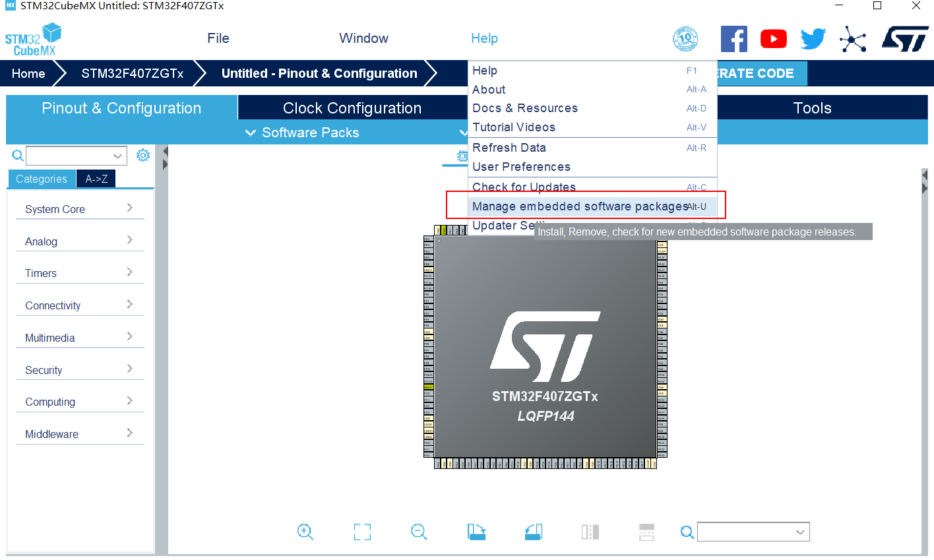Expand the Connectivity category

[x=80, y=305]
